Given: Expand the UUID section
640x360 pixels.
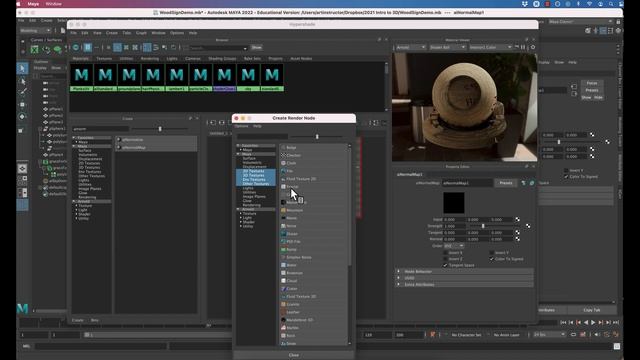Looking at the screenshot, I should 464,278.
